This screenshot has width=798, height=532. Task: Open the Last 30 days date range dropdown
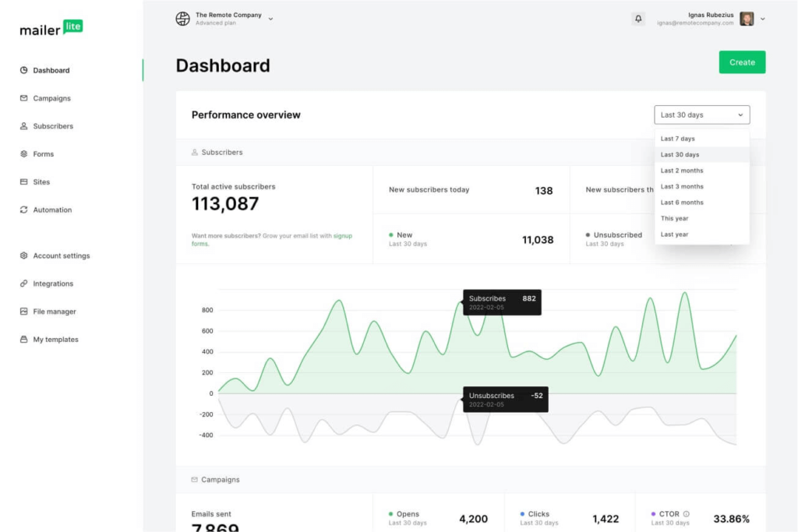[x=701, y=115]
